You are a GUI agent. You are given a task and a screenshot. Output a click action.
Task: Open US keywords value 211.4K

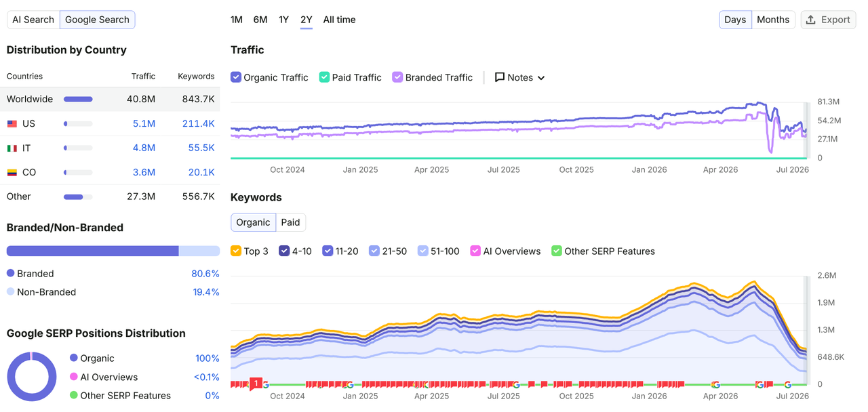click(198, 123)
